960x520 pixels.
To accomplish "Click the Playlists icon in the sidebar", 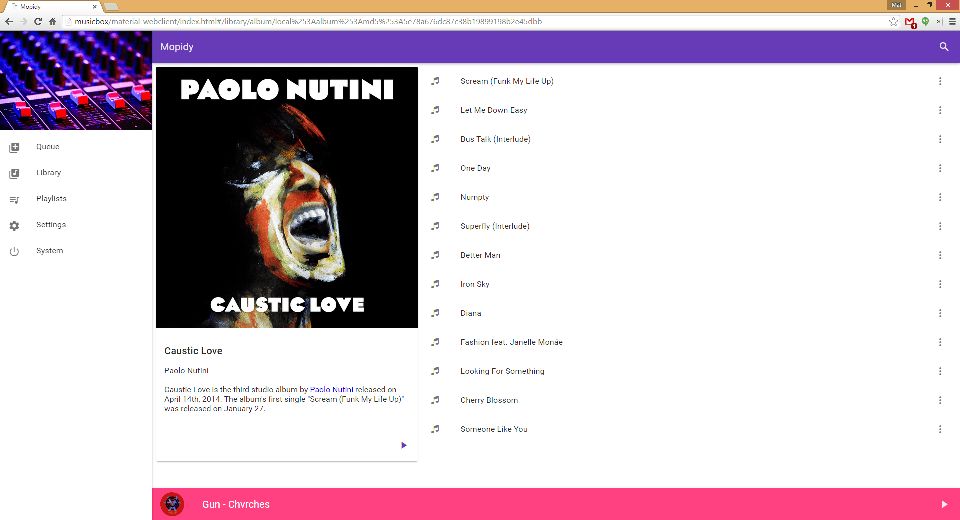I will pyautogui.click(x=14, y=199).
